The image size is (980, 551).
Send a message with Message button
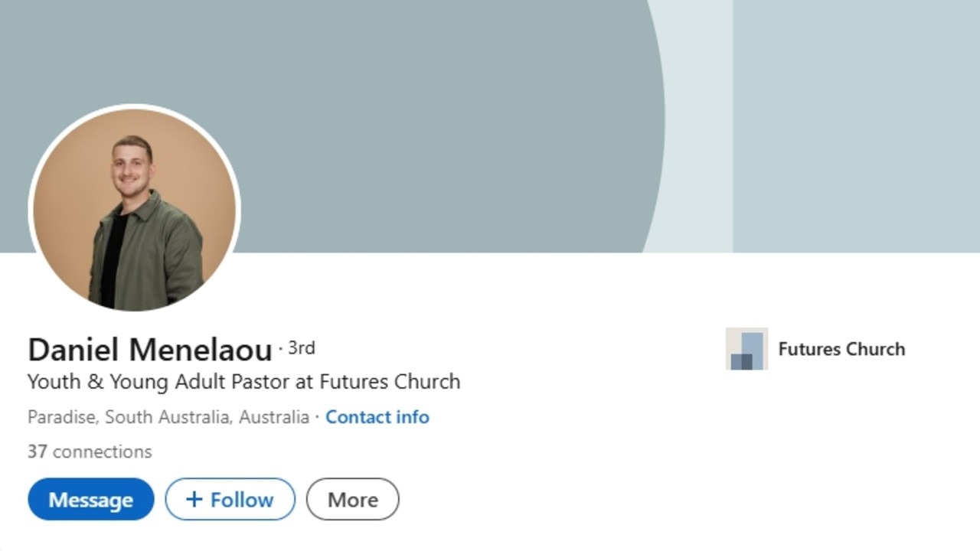click(91, 499)
